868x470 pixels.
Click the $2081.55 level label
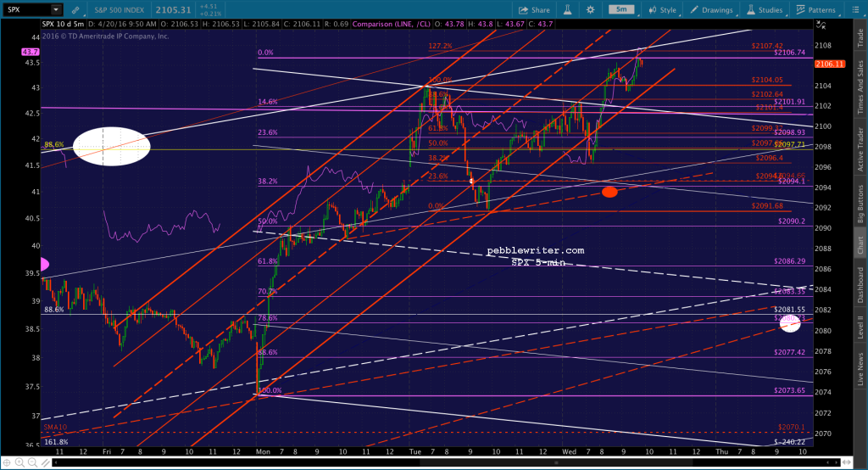tap(789, 310)
